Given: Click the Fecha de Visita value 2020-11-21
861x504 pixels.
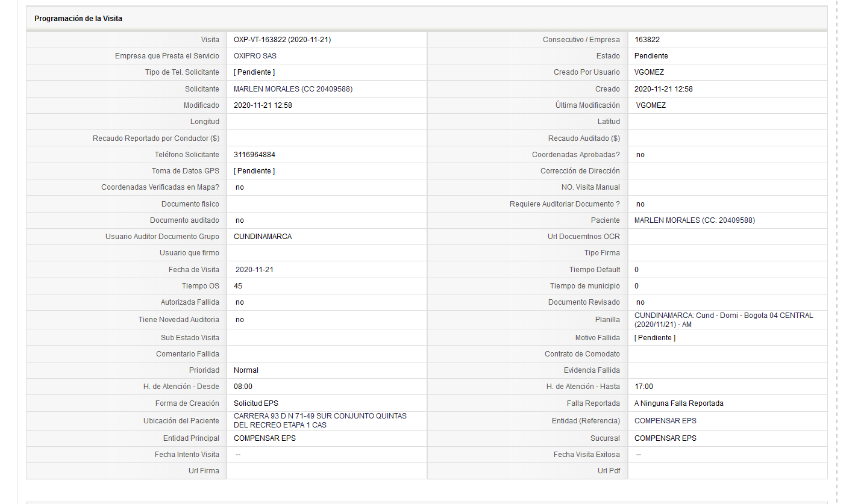Looking at the screenshot, I should click(x=254, y=270).
